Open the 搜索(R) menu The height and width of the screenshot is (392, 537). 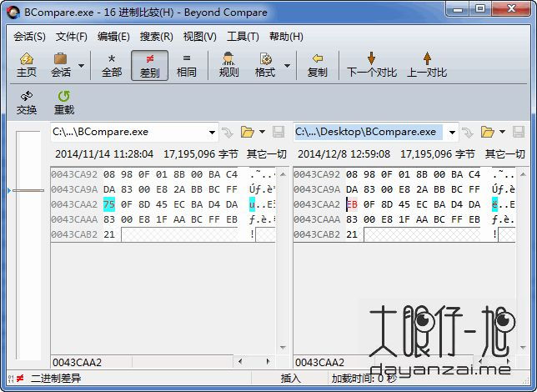156,37
